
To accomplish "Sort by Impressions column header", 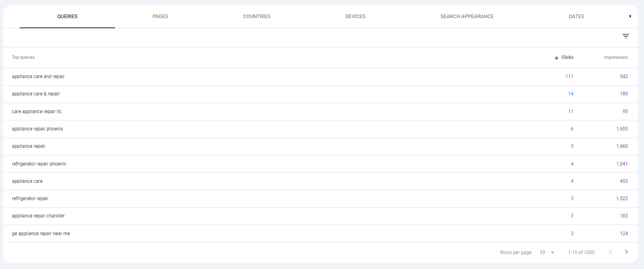I will pyautogui.click(x=615, y=58).
